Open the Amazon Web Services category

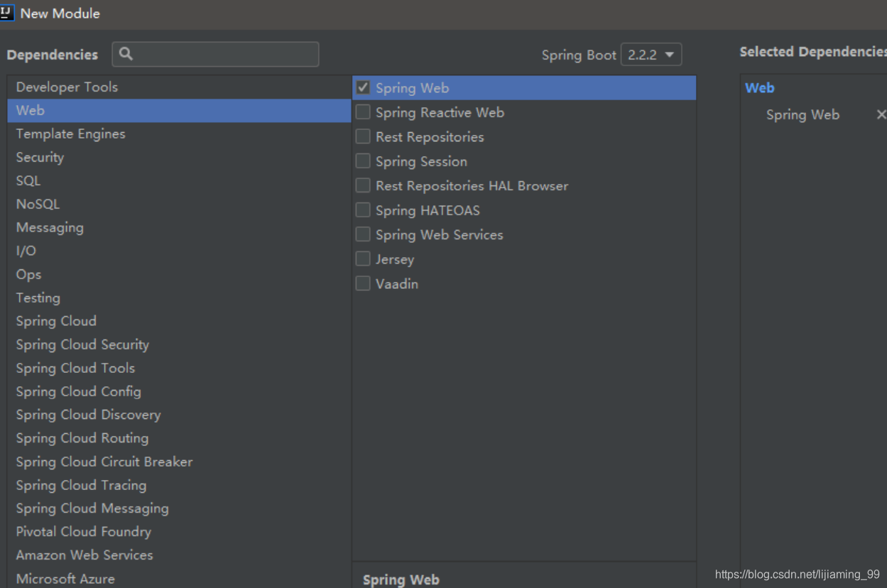pyautogui.click(x=179, y=555)
